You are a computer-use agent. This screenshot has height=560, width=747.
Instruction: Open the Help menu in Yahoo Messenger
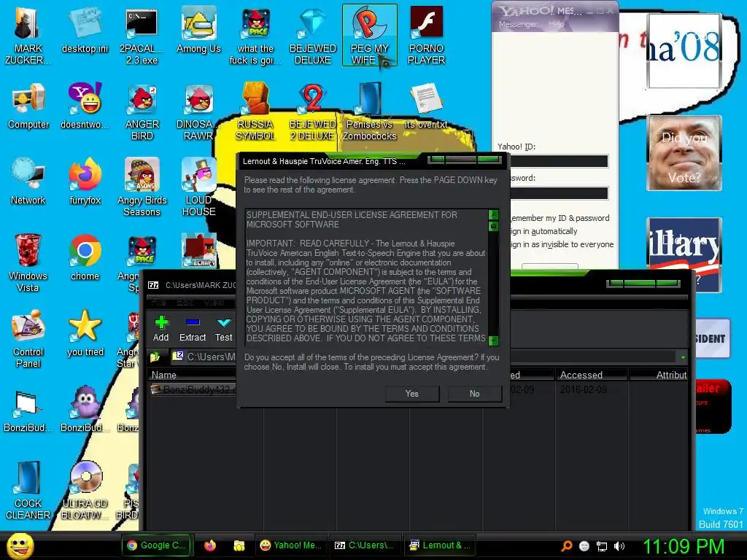[x=555, y=24]
